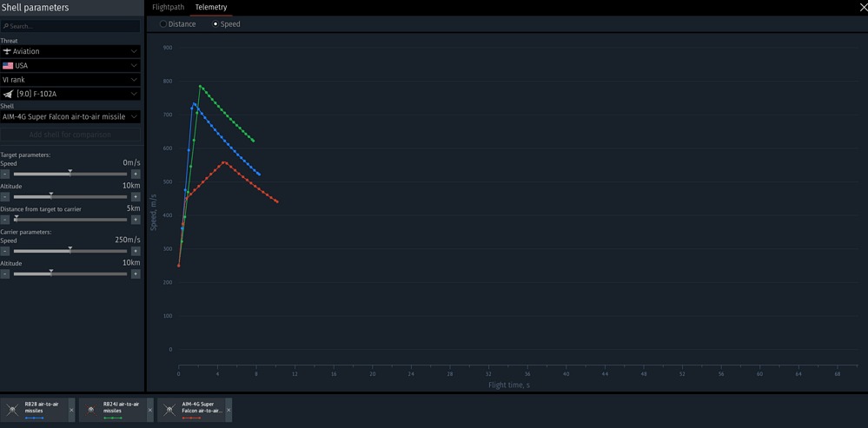This screenshot has height=428, width=868.
Task: Click the blue RB28 curve peak point
Action: 194,103
